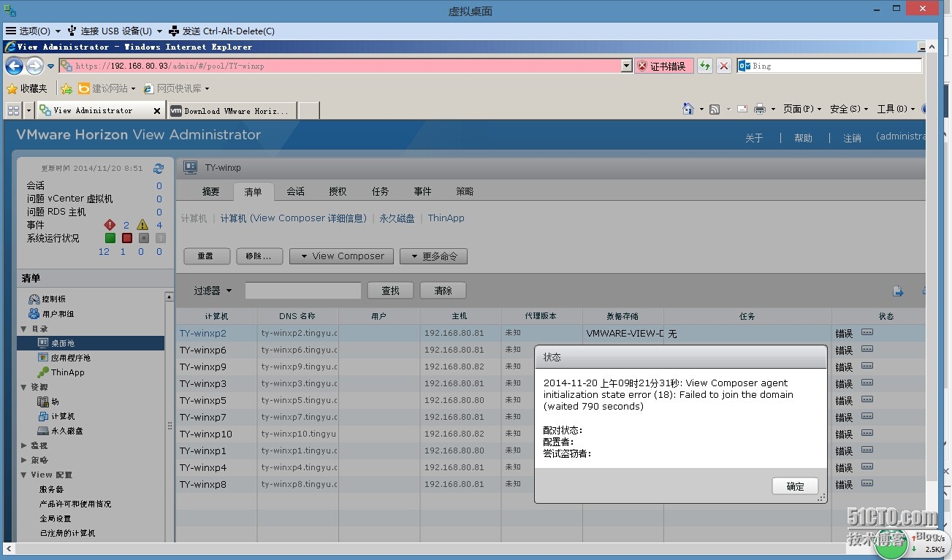
Task: Click the IE refresh page icon
Action: [705, 66]
